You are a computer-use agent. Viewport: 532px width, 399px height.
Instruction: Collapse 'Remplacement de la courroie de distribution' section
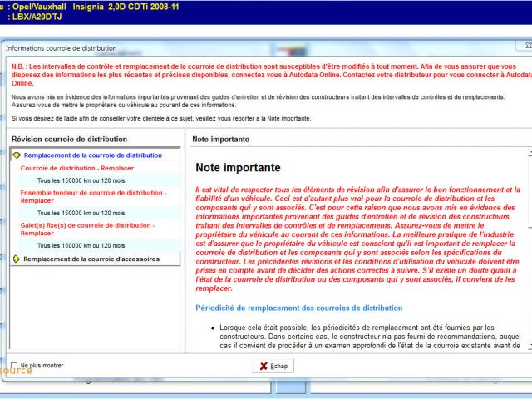(x=92, y=155)
